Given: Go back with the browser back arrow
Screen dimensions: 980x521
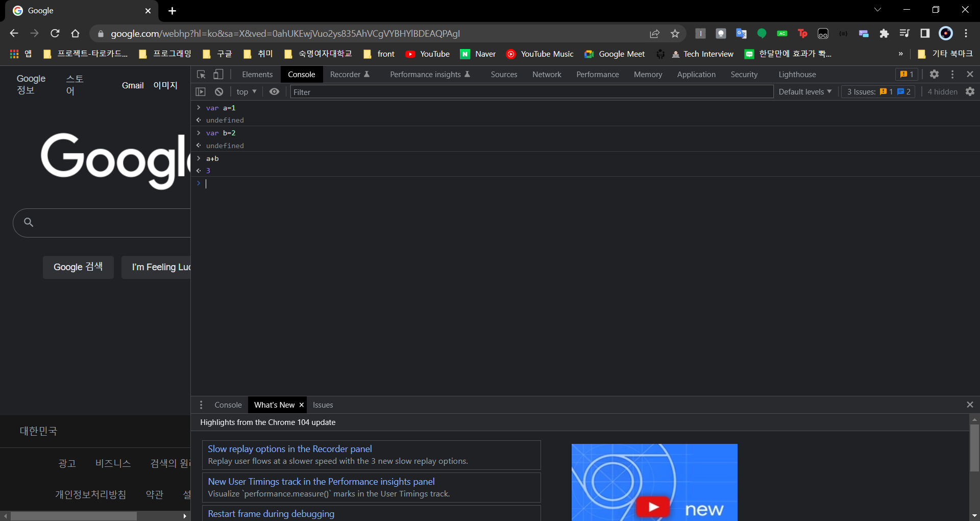Looking at the screenshot, I should coord(14,34).
